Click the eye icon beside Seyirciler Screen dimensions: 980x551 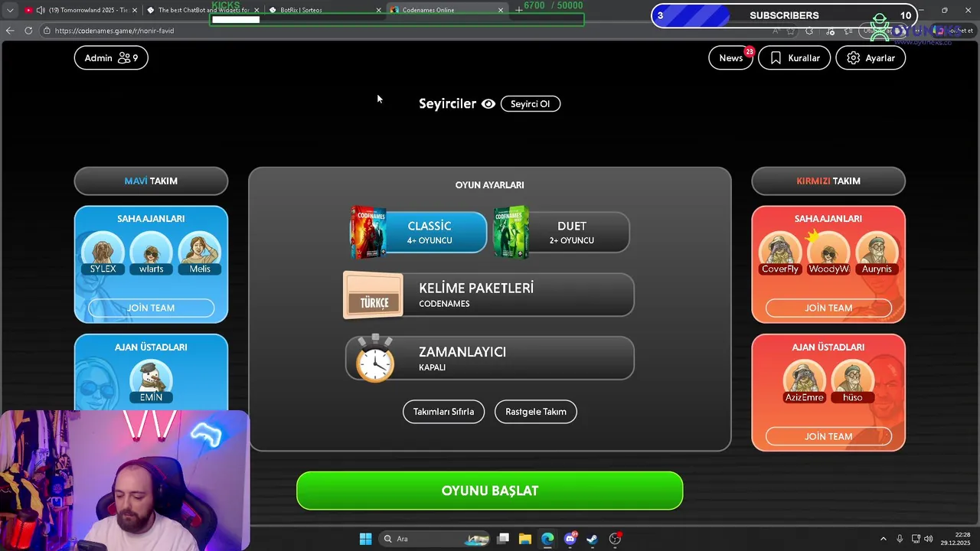click(x=488, y=104)
